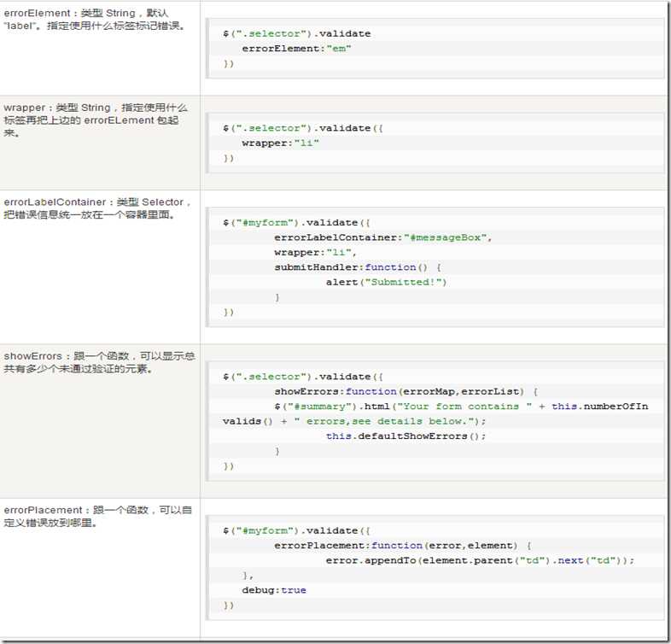The image size is (671, 644).
Task: Click the wrapper:"li", line in the myform example
Action: click(315, 253)
